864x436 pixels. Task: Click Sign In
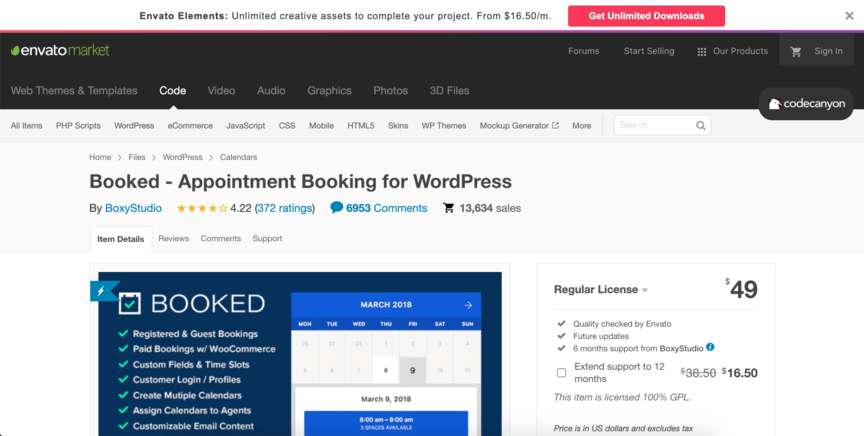pos(828,51)
